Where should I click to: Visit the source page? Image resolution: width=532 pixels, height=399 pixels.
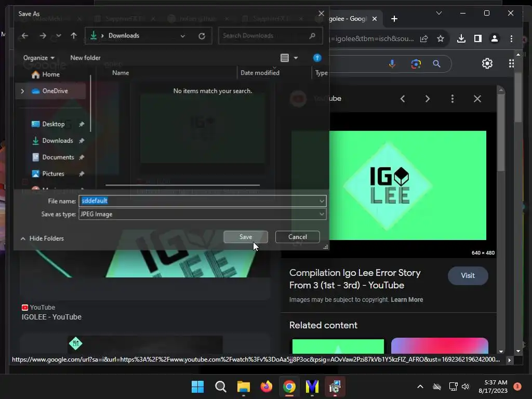468,276
